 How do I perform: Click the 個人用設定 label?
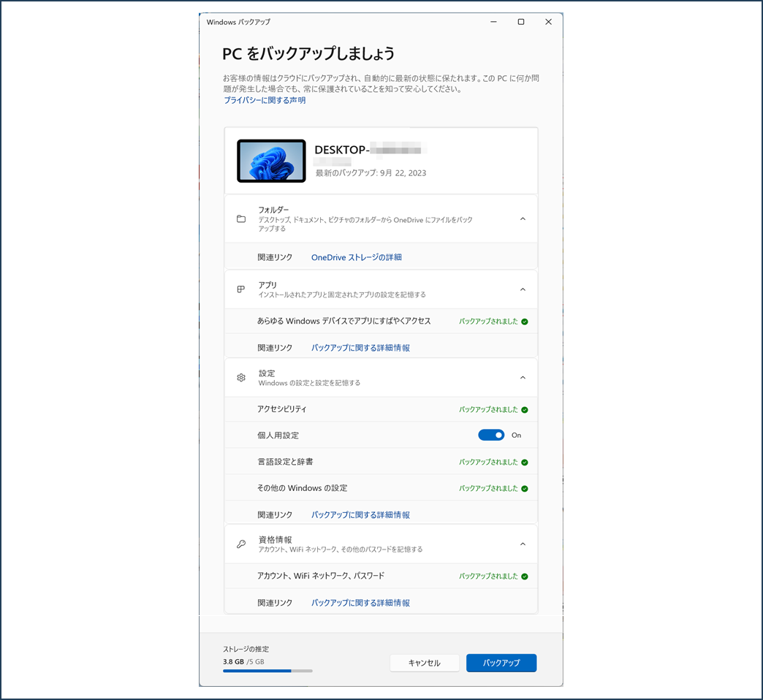(x=278, y=435)
